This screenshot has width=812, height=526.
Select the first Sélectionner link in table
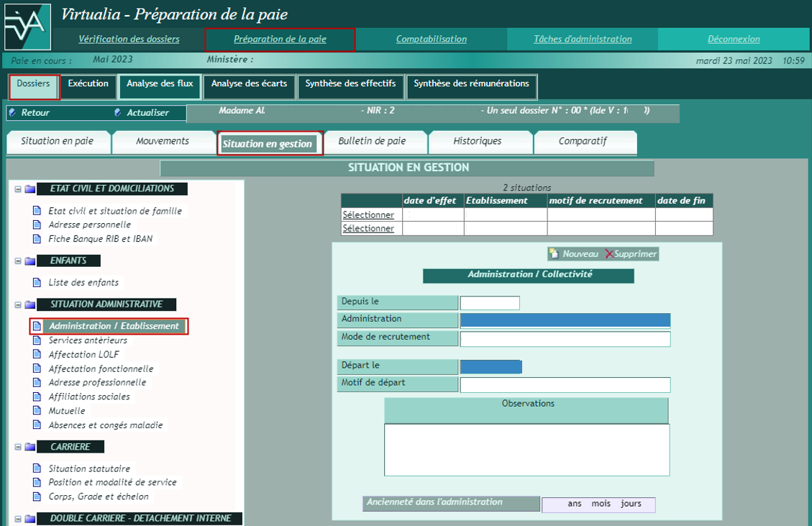coord(368,214)
